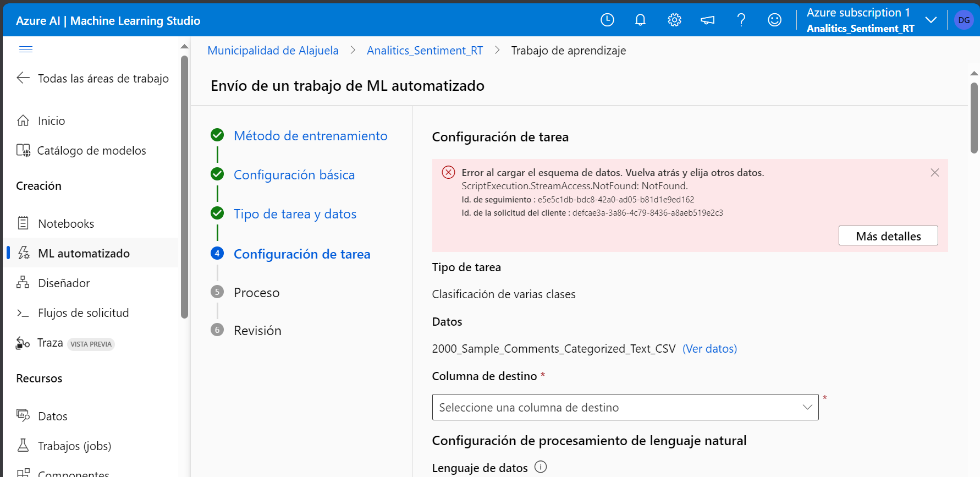The image size is (980, 477).
Task: Click the Notebooks icon
Action: point(23,223)
